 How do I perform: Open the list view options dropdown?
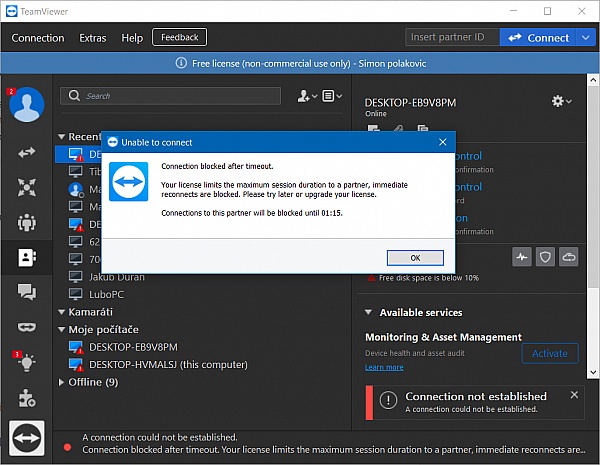click(333, 96)
